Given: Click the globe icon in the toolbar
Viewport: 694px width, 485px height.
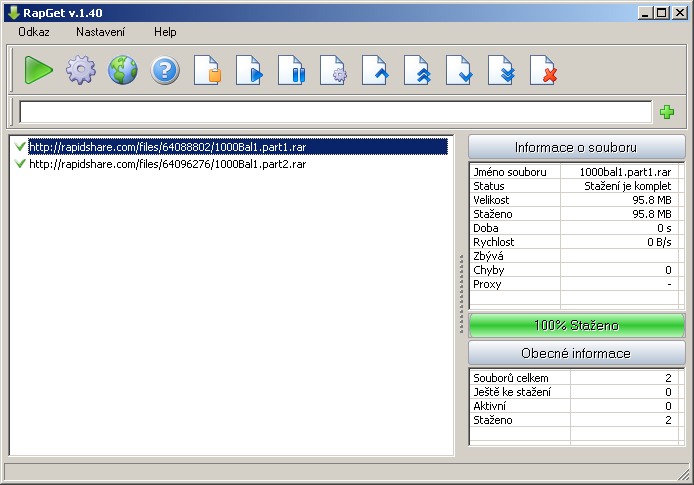Looking at the screenshot, I should point(123,70).
